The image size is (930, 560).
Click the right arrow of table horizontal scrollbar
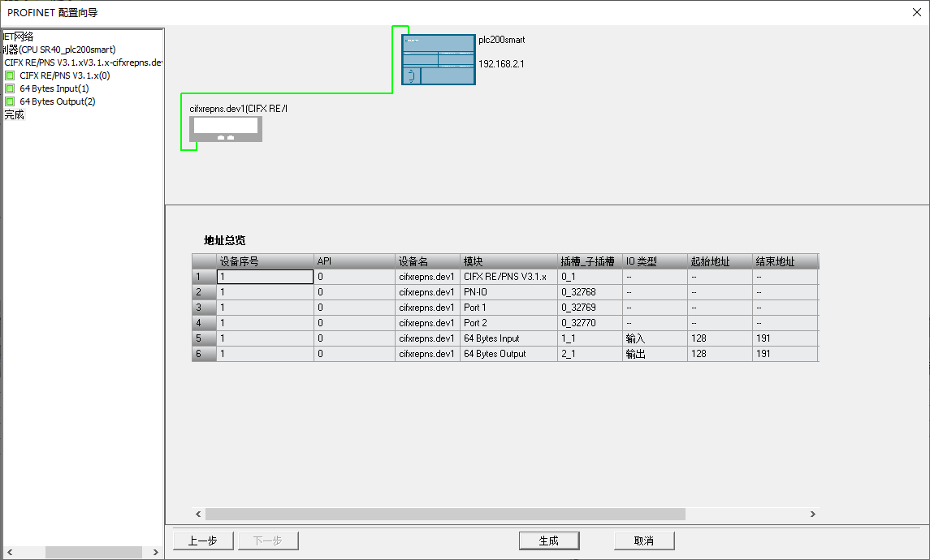[x=812, y=514]
